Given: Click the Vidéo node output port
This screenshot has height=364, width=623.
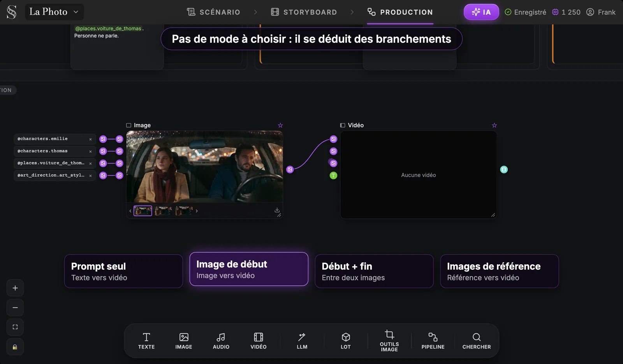Looking at the screenshot, I should pos(504,170).
